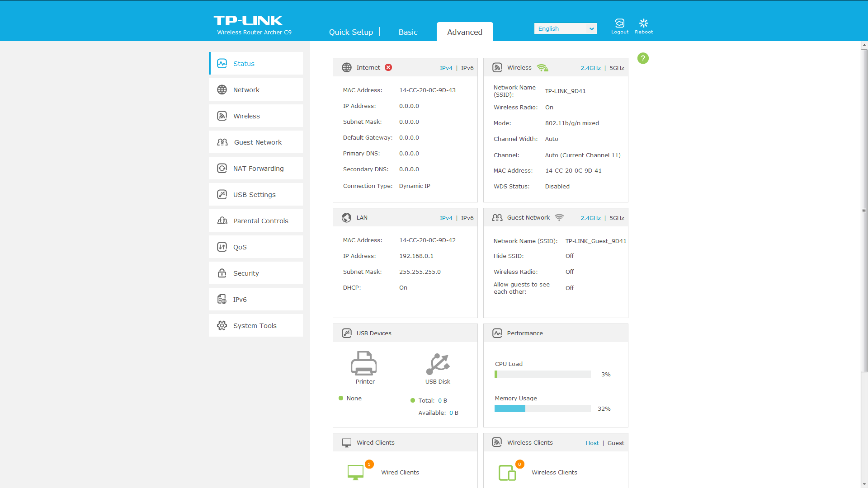The width and height of the screenshot is (868, 488).
Task: Click the Auto (Current Channel 11) value
Action: (583, 155)
